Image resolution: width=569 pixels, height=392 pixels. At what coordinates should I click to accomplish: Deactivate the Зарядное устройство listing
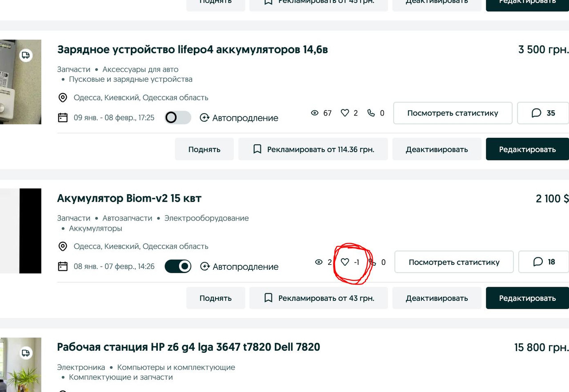click(x=437, y=149)
